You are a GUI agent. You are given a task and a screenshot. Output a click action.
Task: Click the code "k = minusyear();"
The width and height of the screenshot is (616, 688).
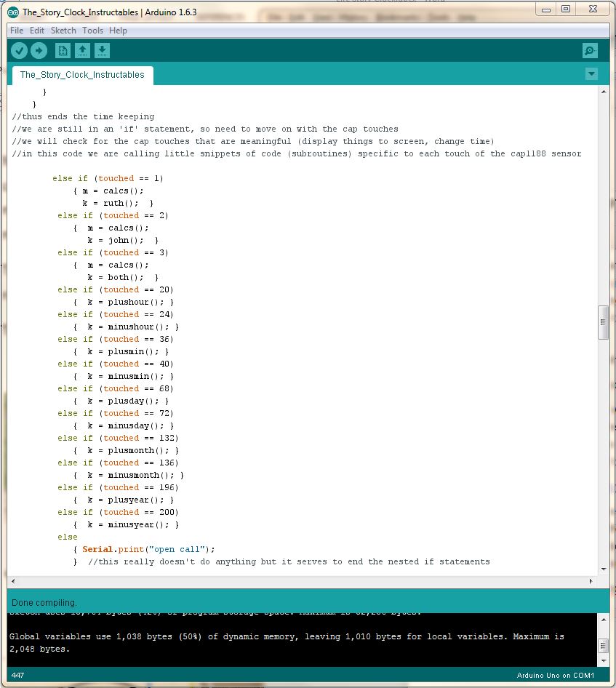128,525
